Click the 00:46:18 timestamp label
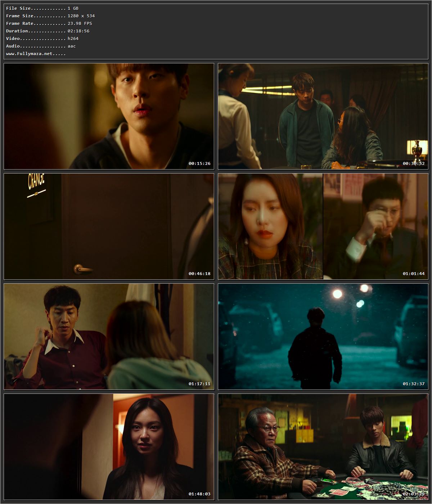This screenshot has width=432, height=504. 199,274
